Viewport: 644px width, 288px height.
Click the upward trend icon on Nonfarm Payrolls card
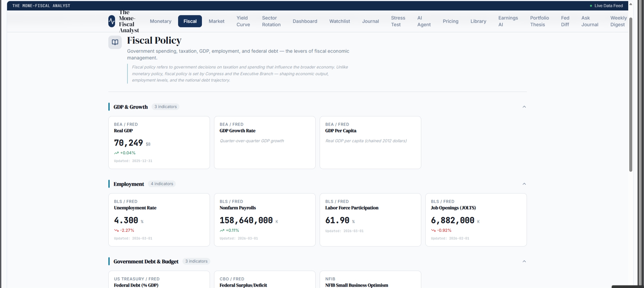coord(222,230)
